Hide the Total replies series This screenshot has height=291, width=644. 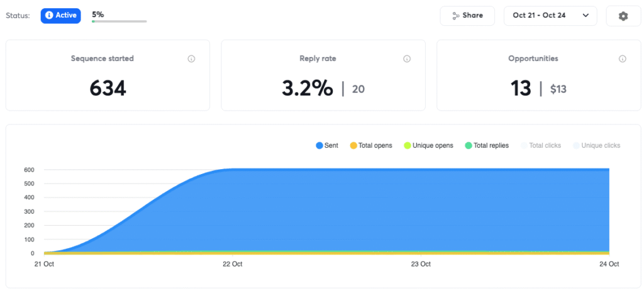487,145
